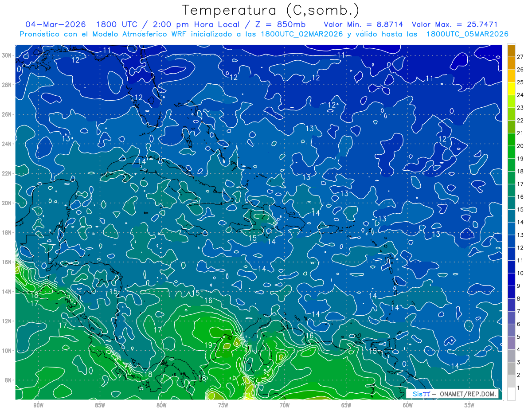Click the color scale label "15"
This screenshot has height=411, width=532.
[x=520, y=209]
